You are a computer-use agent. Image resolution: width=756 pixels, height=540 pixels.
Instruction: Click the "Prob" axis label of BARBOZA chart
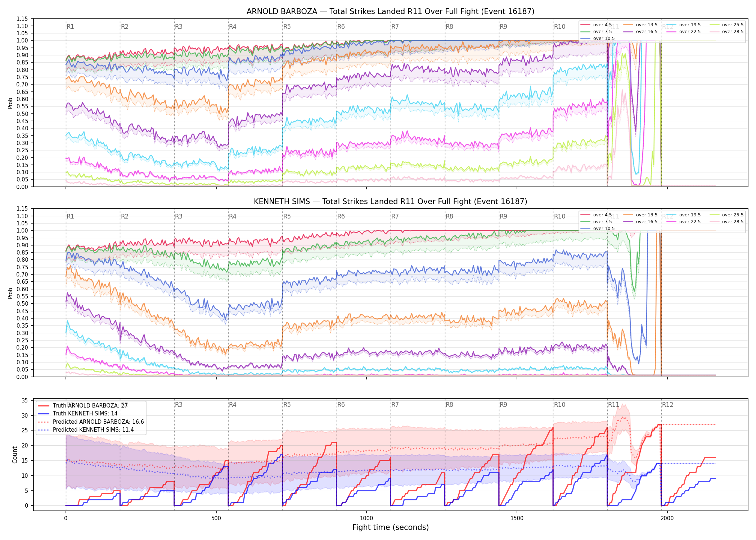coord(10,103)
